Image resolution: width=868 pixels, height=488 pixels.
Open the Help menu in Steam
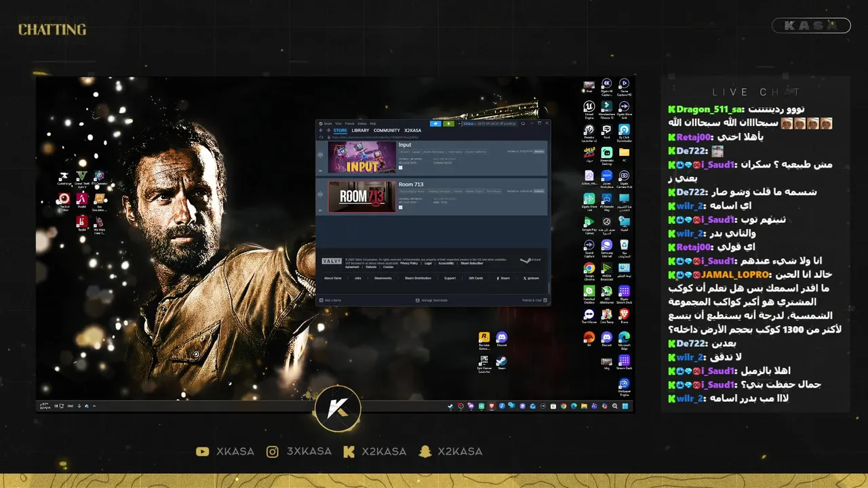point(372,123)
